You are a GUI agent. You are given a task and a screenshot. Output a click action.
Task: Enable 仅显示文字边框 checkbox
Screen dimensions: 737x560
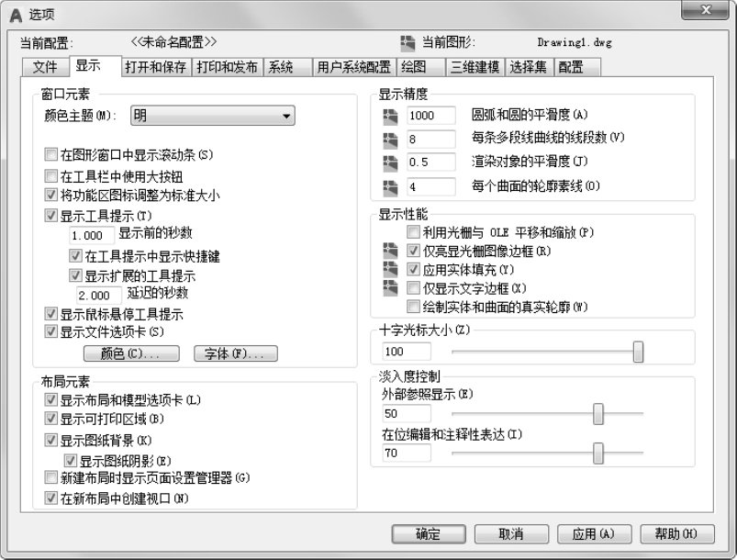point(413,287)
